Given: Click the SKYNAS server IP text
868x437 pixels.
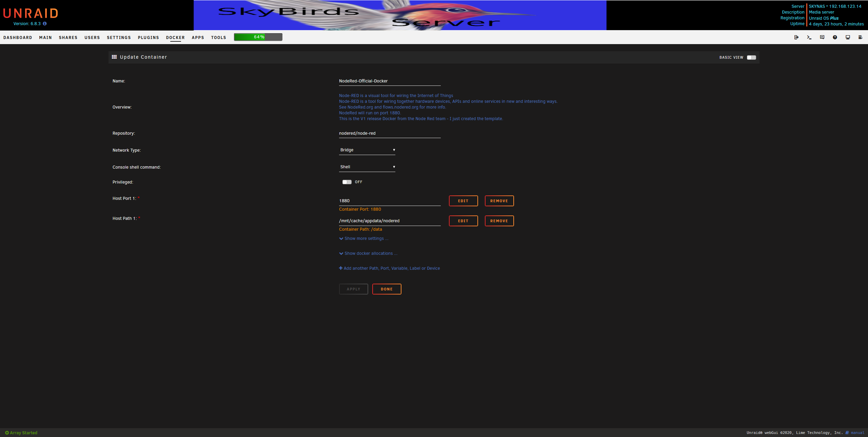Looking at the screenshot, I should (835, 6).
